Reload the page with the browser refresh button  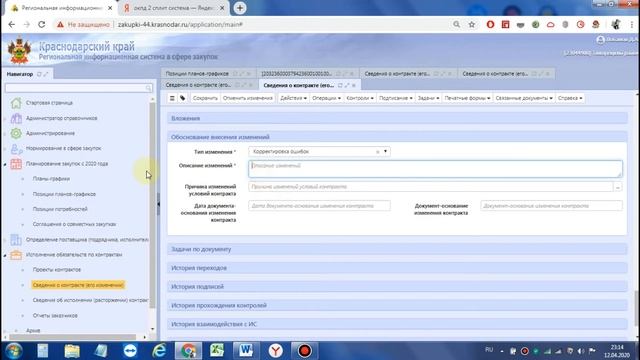pos(42,24)
